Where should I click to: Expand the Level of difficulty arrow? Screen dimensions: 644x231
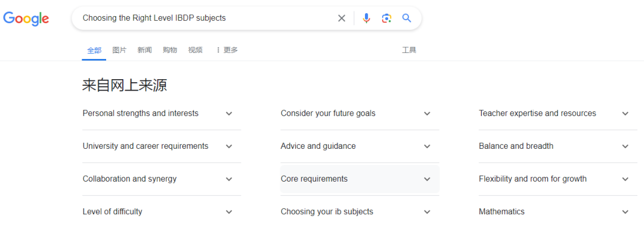(229, 212)
